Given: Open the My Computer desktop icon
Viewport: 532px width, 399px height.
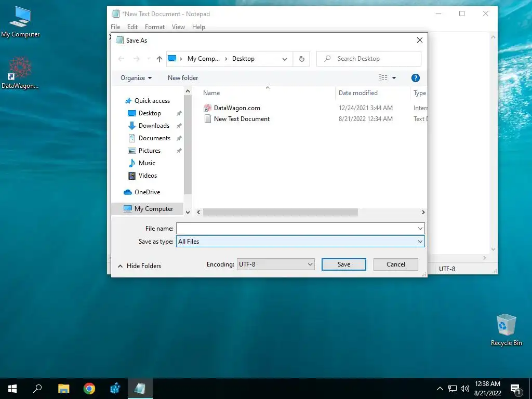Looking at the screenshot, I should (x=20, y=21).
